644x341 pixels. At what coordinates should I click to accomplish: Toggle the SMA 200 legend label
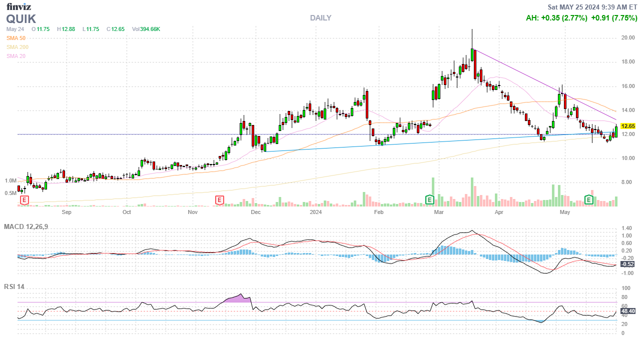pos(18,47)
